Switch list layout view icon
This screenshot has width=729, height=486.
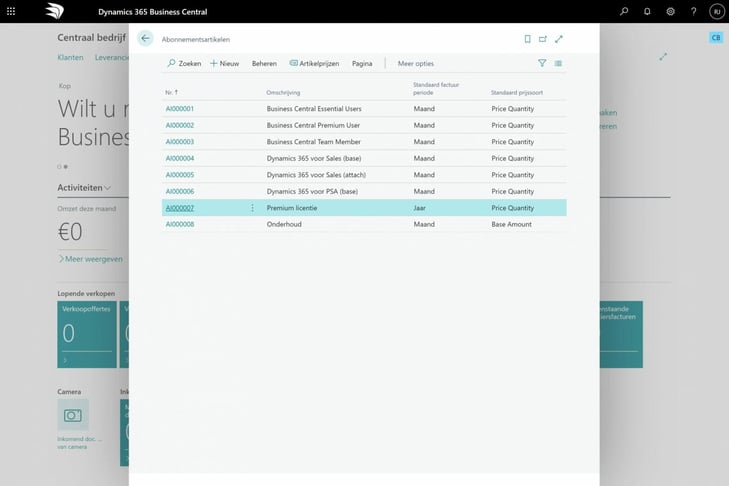point(558,63)
